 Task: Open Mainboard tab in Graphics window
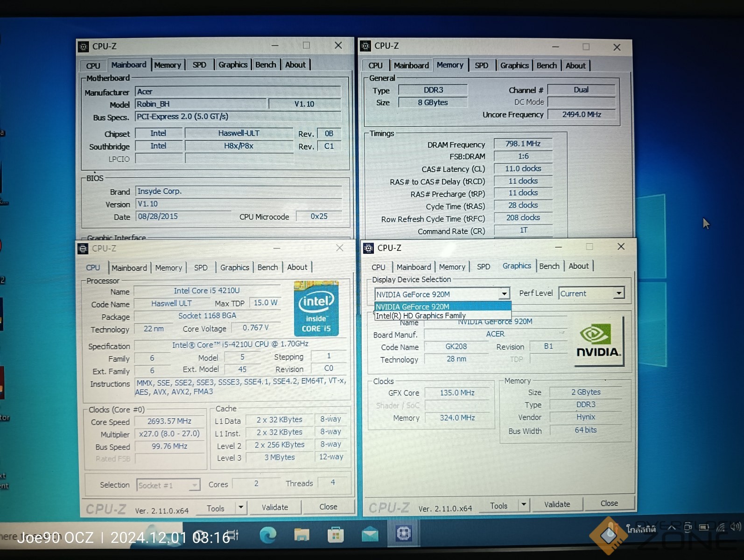[414, 267]
